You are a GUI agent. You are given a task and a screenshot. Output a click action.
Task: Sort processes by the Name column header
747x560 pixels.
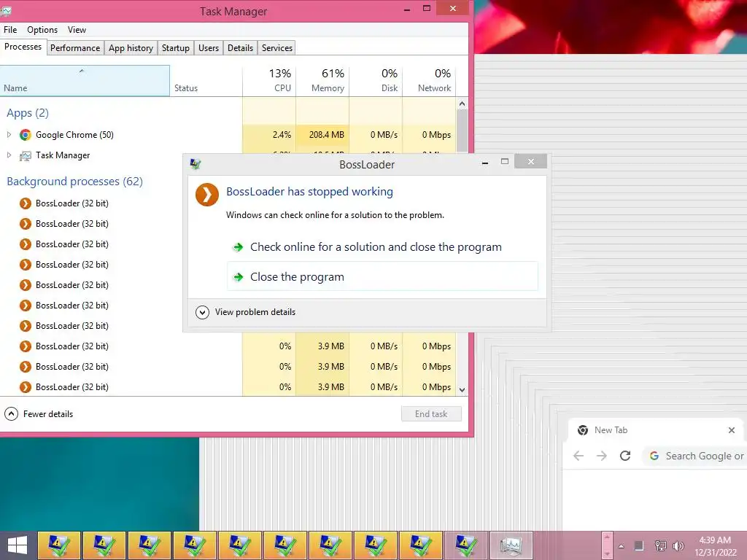click(x=85, y=80)
